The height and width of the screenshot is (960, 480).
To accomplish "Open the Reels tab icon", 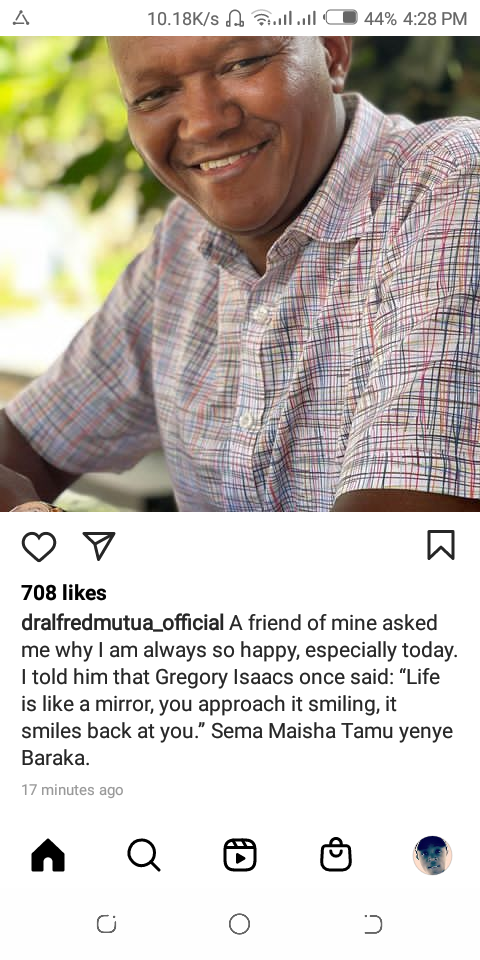I will 240,855.
